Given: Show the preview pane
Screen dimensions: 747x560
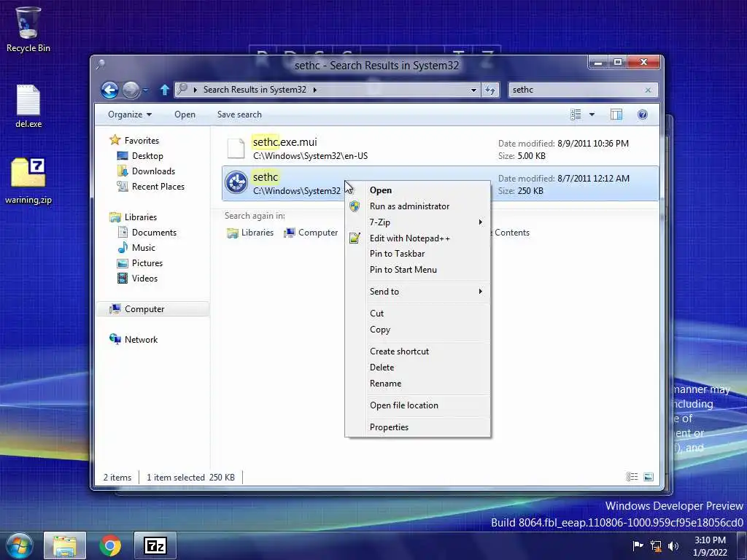Looking at the screenshot, I should click(x=616, y=114).
